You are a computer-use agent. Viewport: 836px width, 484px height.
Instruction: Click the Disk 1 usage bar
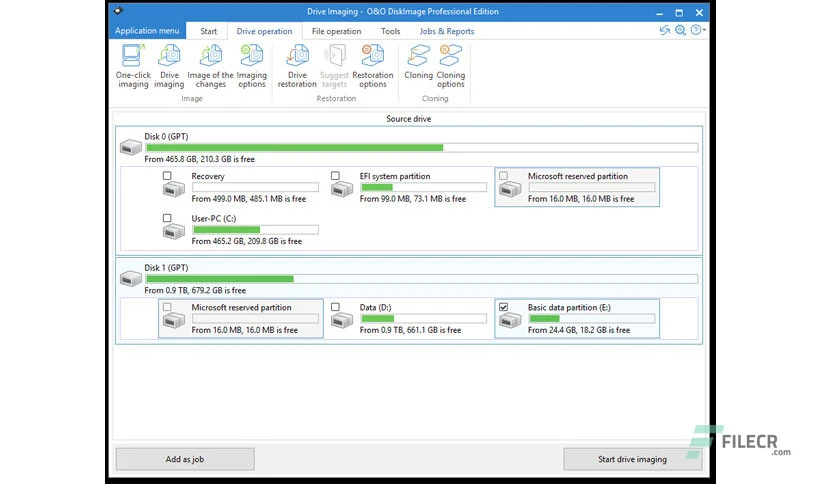(x=421, y=279)
